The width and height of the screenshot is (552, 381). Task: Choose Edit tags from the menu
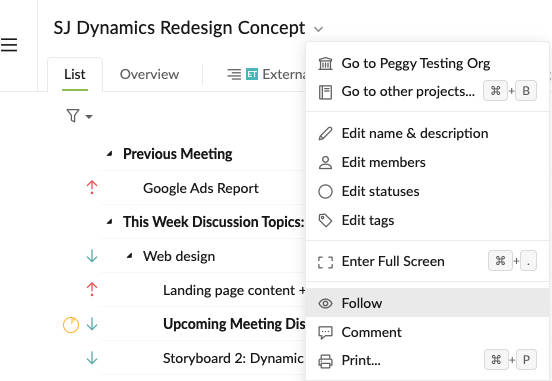(427, 220)
